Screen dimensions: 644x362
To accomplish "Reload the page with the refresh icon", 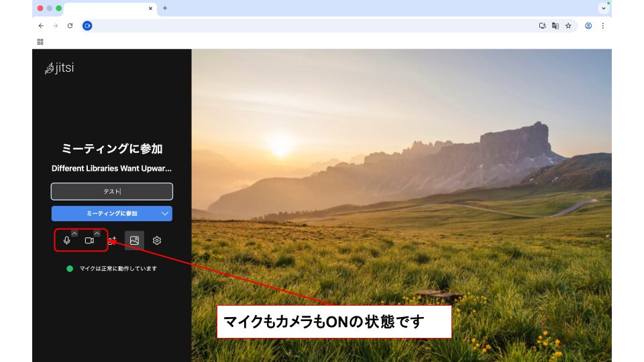I will point(70,25).
